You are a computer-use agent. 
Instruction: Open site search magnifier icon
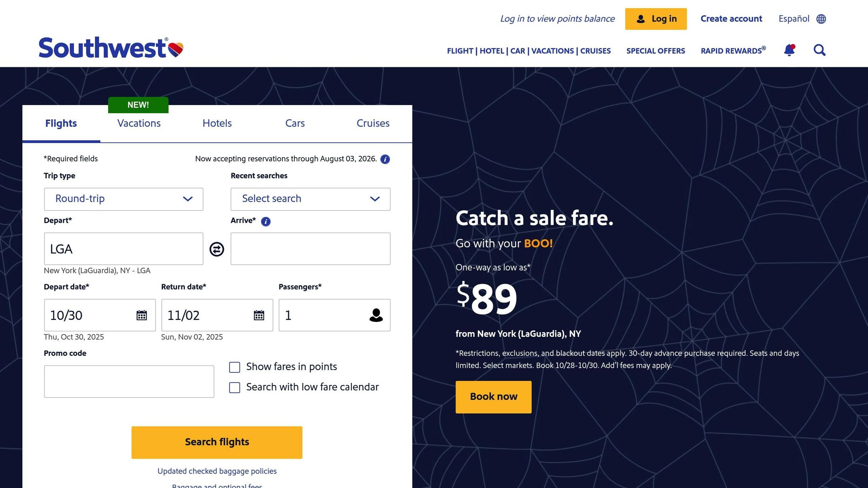tap(819, 50)
